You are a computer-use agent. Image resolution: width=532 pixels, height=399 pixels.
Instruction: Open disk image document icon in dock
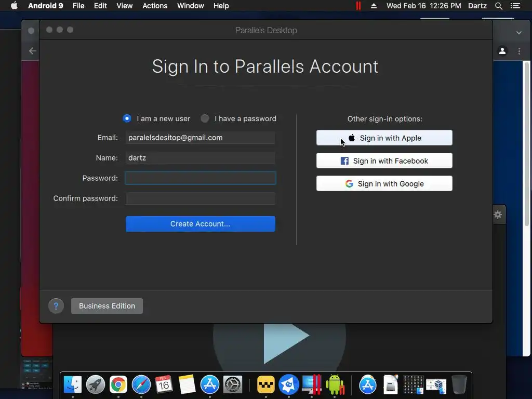[x=391, y=385]
